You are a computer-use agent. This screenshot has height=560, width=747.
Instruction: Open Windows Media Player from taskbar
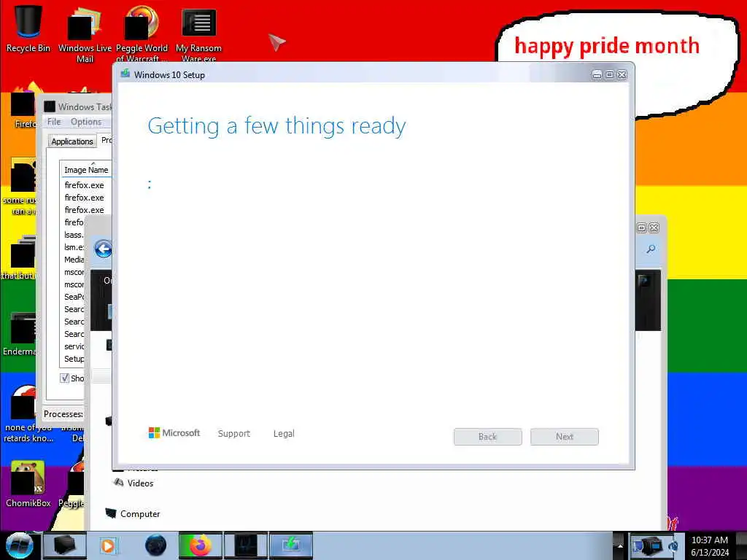(x=108, y=545)
